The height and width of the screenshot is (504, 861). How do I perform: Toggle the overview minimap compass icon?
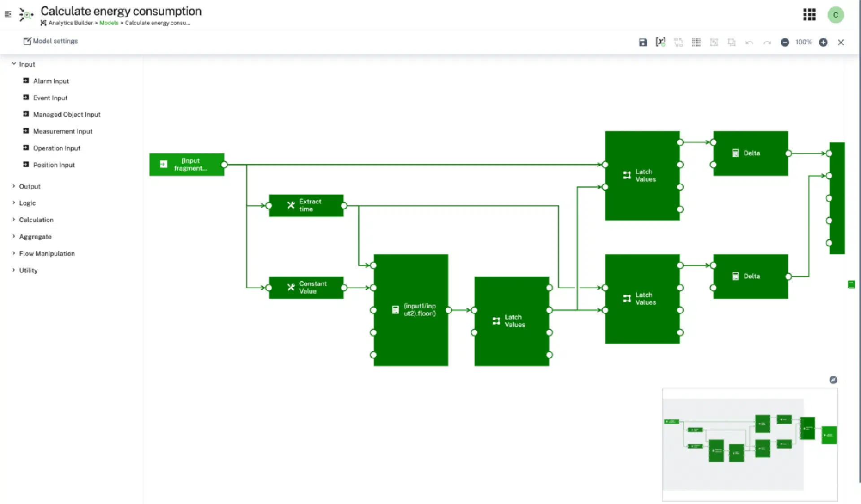click(x=833, y=380)
